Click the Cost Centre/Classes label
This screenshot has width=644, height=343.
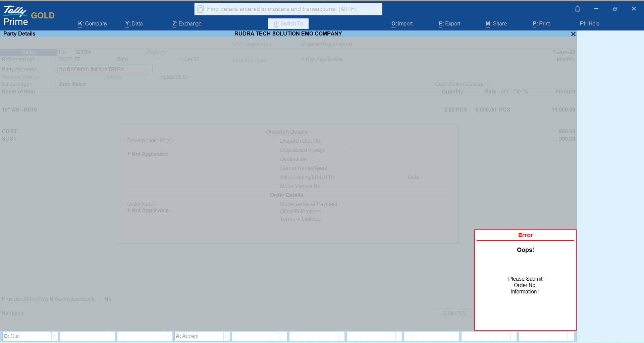459,84
